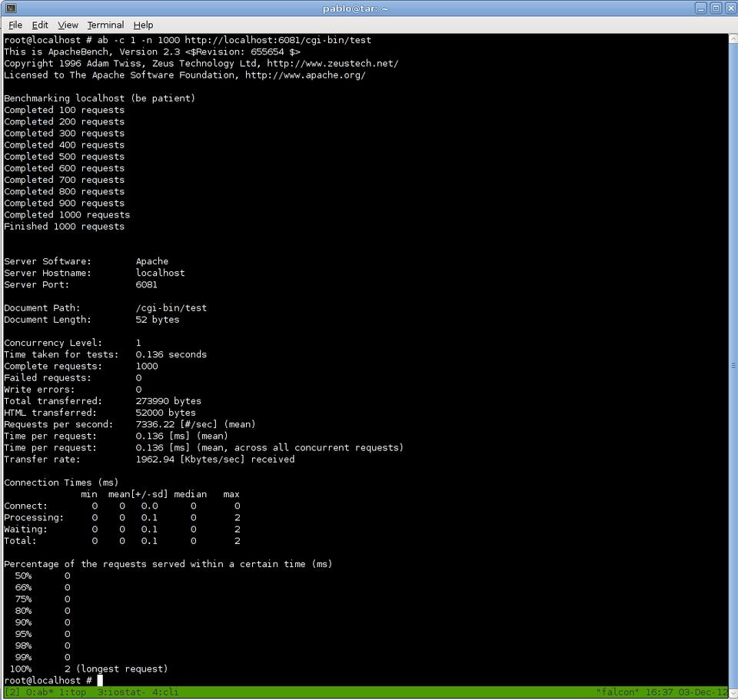Open the Edit menu
Screen dimensions: 738x700
[40, 25]
